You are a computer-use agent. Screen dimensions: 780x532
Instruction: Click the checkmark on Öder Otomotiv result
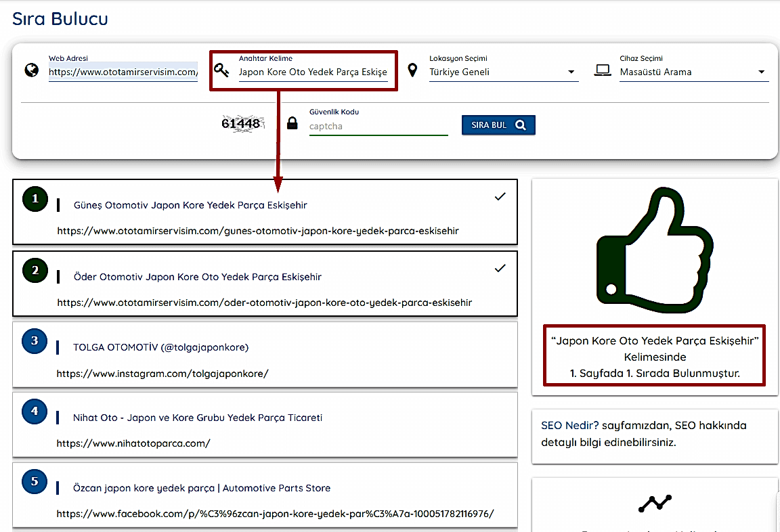pos(500,268)
